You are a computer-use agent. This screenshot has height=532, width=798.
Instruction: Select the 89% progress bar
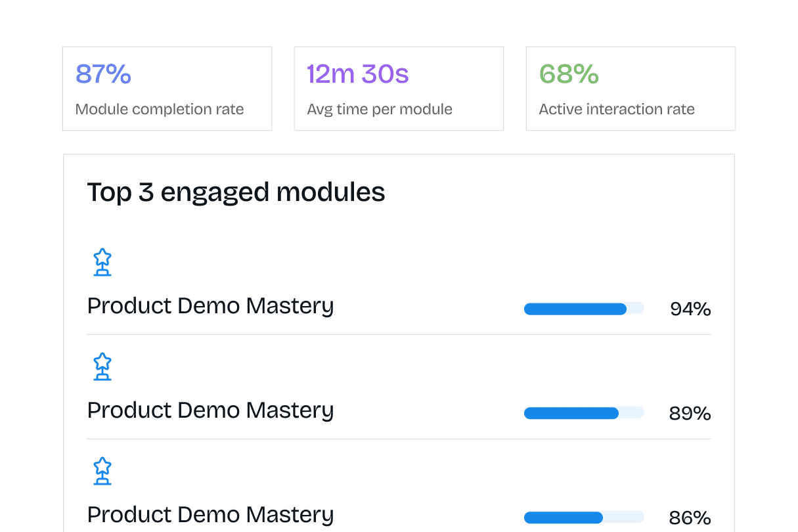[583, 413]
